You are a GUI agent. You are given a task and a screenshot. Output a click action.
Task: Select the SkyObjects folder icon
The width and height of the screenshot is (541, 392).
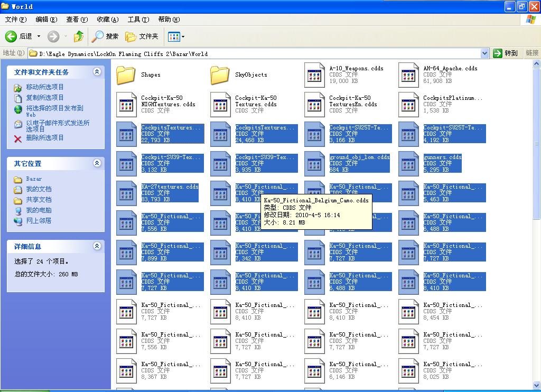click(x=220, y=74)
